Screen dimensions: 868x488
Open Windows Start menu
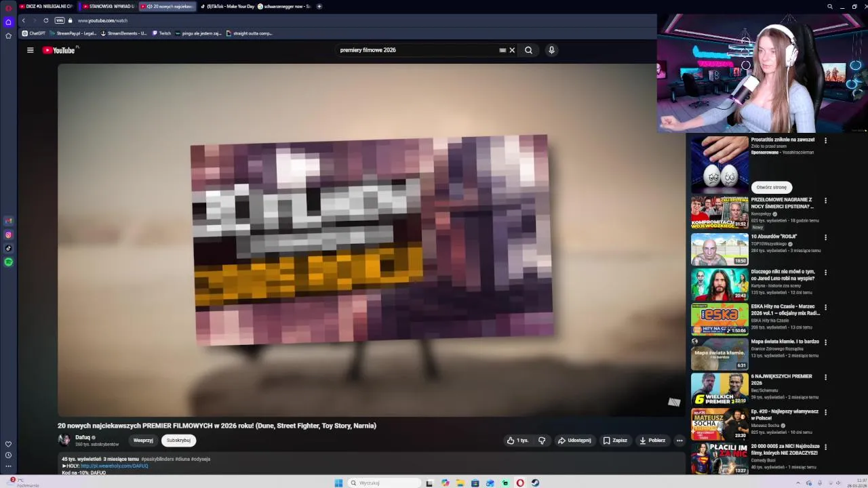point(338,483)
